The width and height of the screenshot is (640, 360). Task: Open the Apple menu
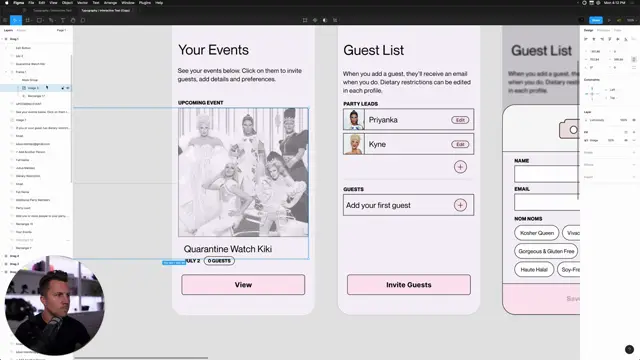point(7,3)
